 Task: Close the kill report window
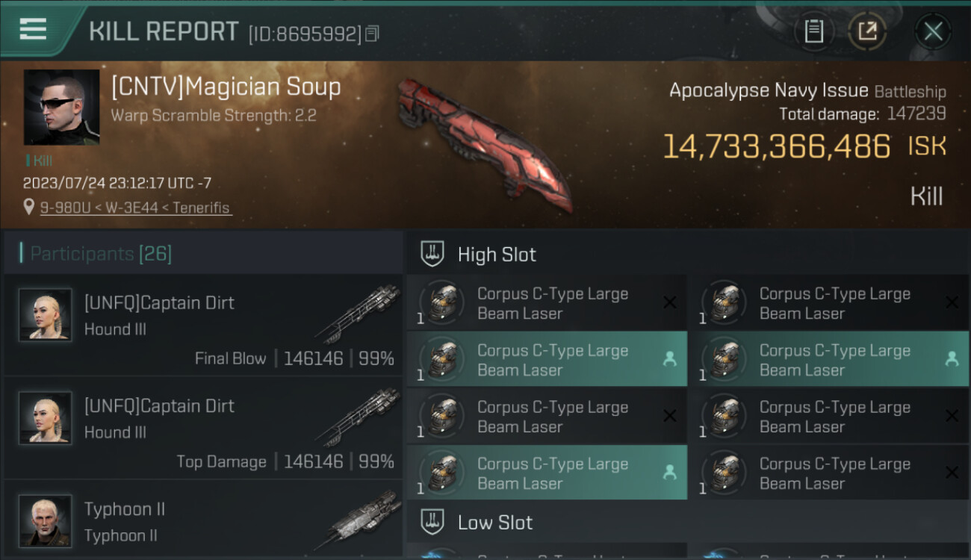(933, 31)
